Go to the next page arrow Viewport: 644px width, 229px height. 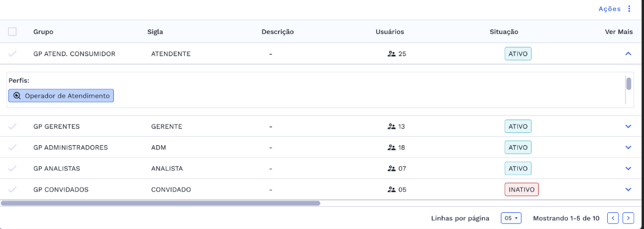628,218
